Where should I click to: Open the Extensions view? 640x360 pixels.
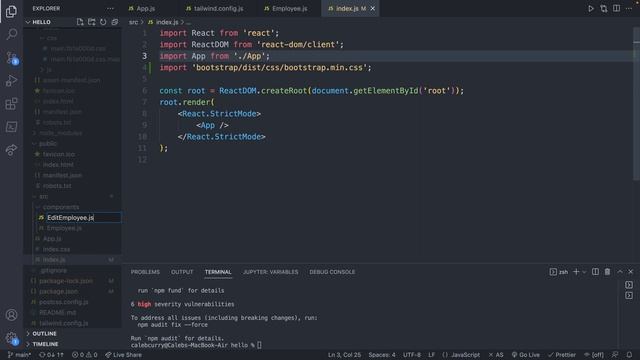tap(11, 104)
